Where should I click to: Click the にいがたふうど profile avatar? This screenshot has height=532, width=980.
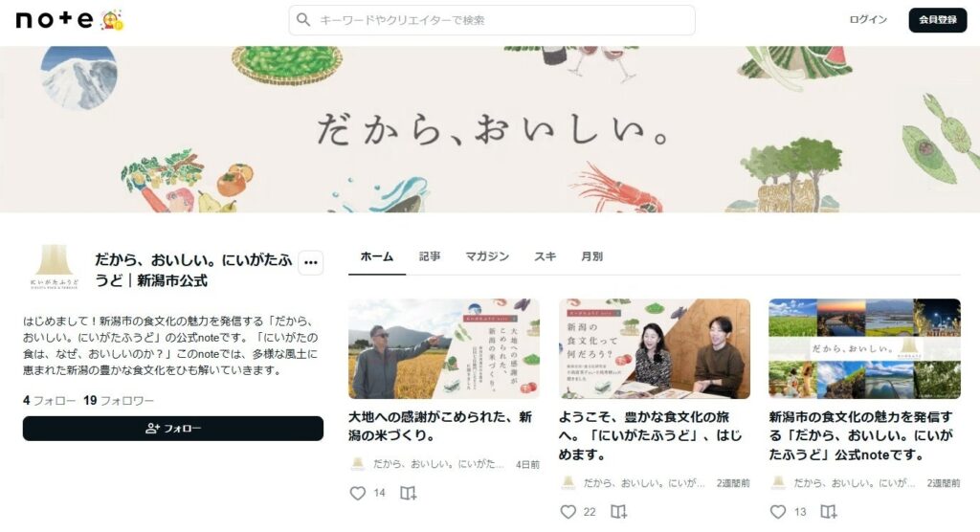coord(55,268)
